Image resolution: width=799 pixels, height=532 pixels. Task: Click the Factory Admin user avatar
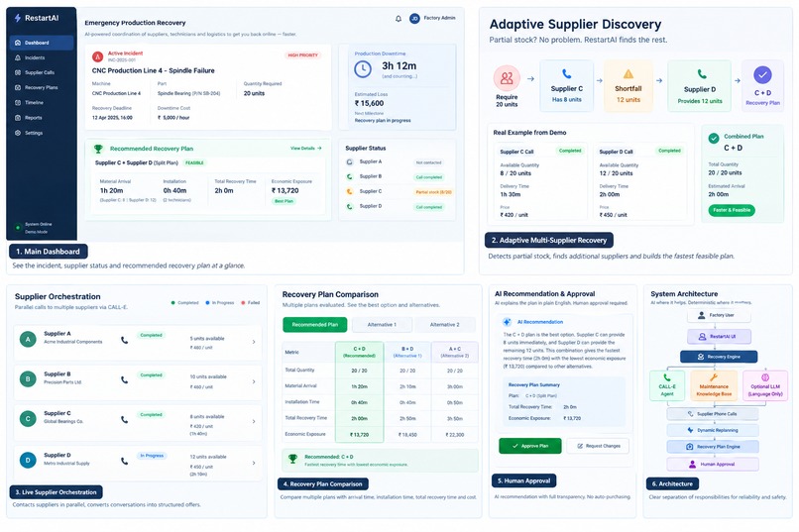pyautogui.click(x=414, y=18)
